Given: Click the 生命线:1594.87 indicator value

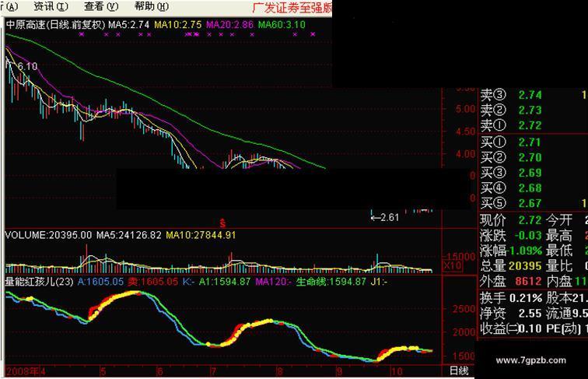Looking at the screenshot, I should [x=331, y=282].
